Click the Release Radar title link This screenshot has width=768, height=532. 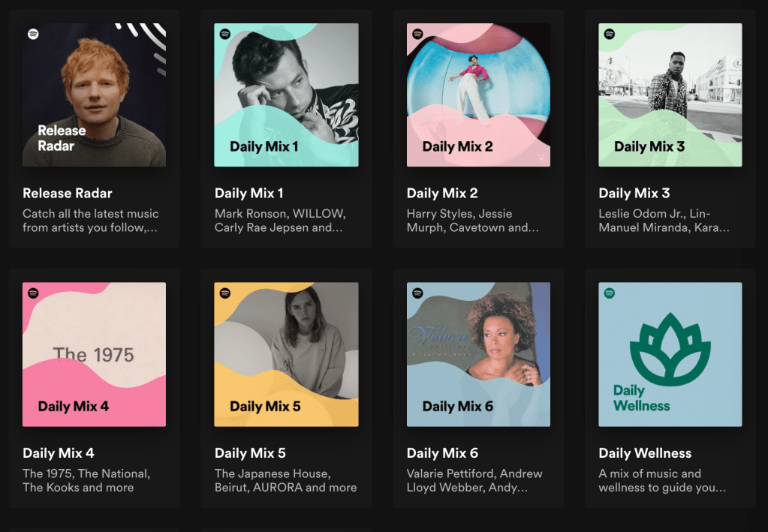[68, 194]
